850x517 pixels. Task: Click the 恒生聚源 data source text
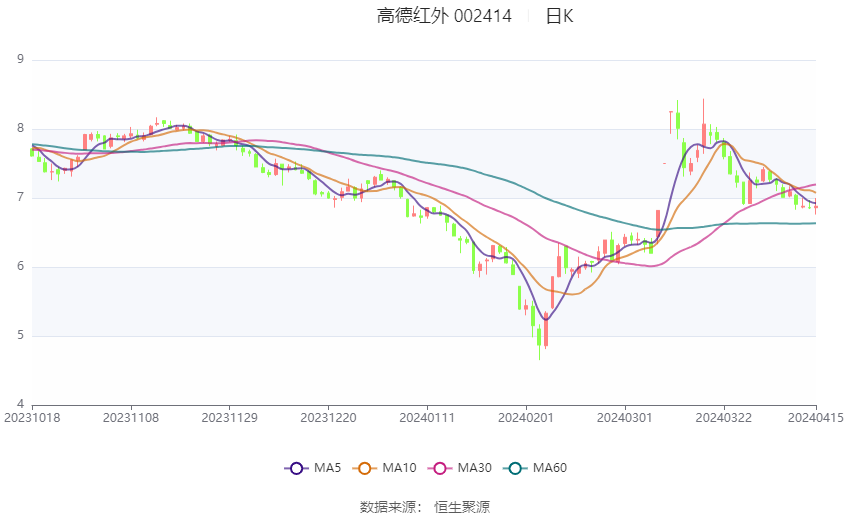(x=462, y=507)
